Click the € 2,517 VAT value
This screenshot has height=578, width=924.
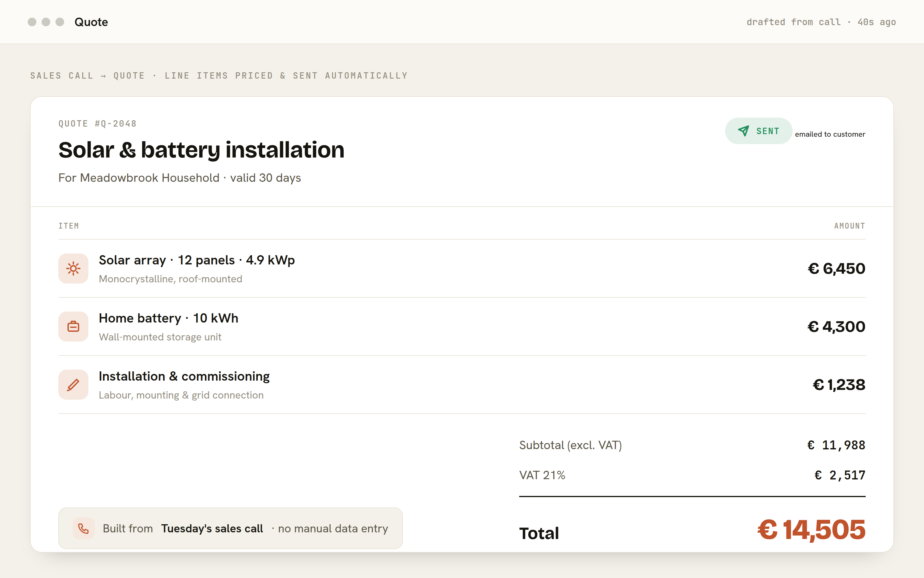[x=840, y=475]
